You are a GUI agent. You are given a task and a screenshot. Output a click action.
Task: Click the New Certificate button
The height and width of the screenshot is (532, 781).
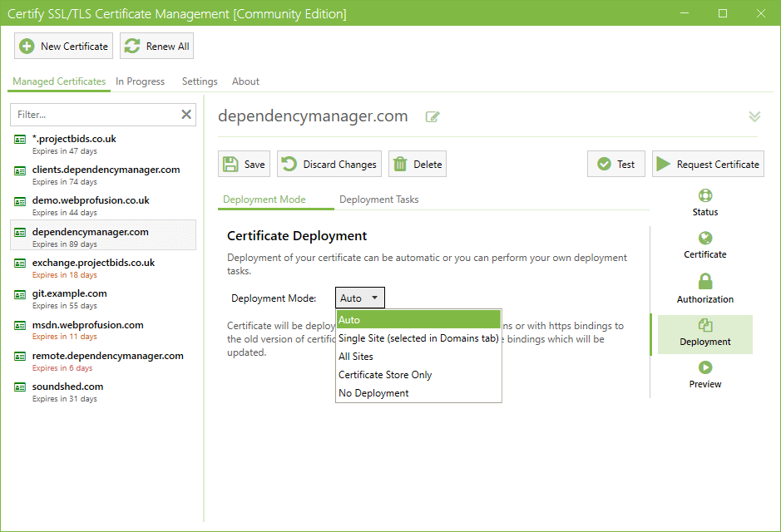pos(63,47)
